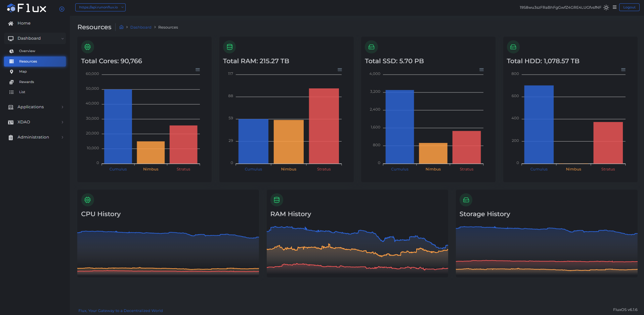Open Total SSD chart options menu

click(481, 70)
